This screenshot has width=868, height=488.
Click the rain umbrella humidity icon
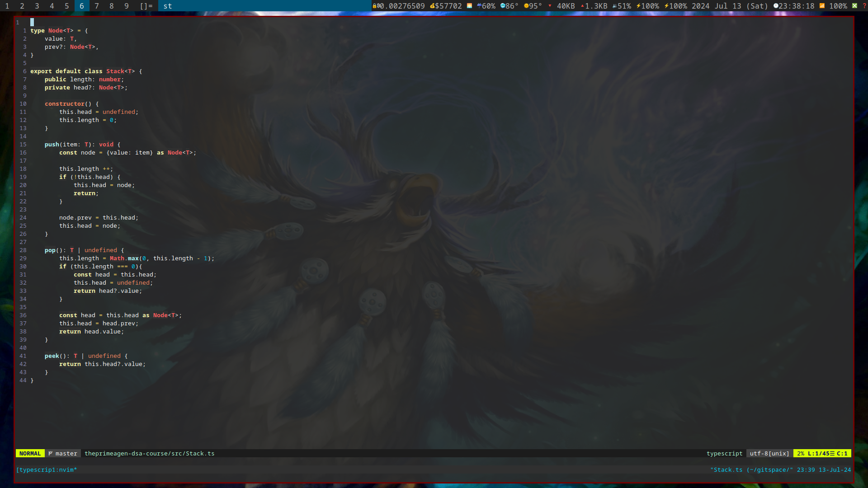click(479, 6)
